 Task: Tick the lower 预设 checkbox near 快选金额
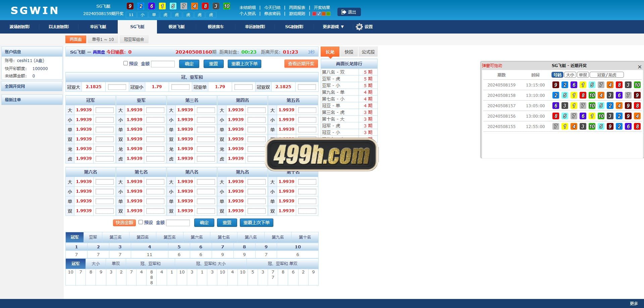tap(141, 222)
